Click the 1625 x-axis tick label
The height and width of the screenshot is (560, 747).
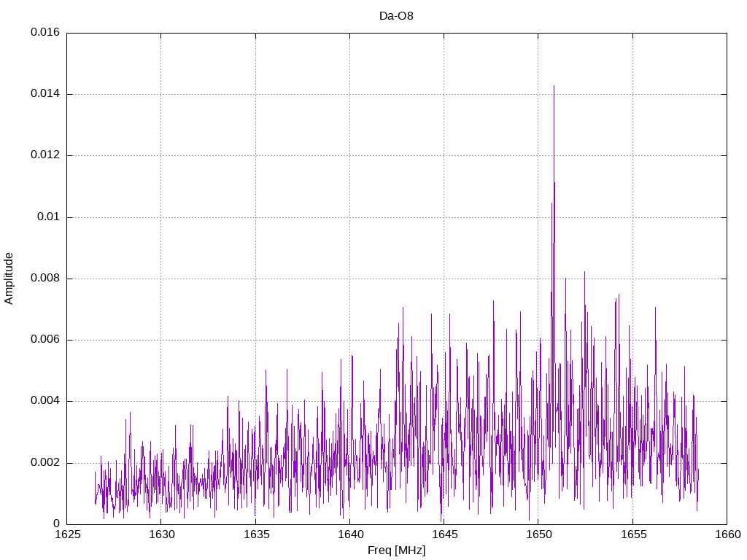[66, 535]
